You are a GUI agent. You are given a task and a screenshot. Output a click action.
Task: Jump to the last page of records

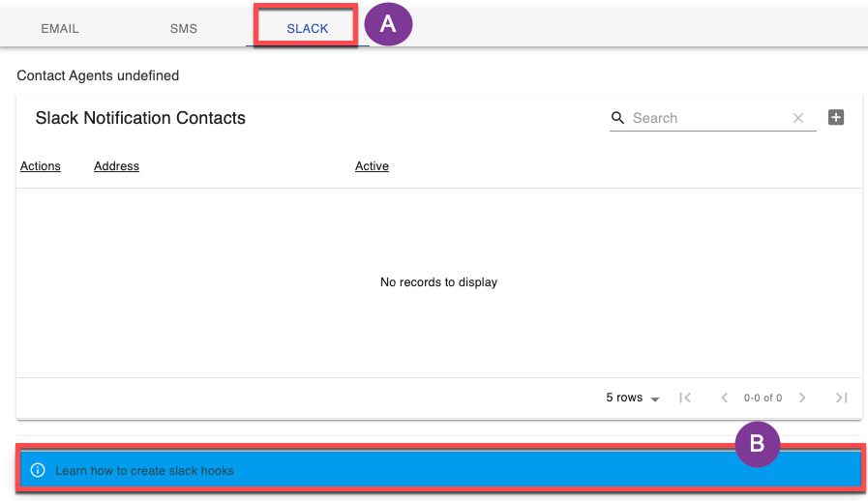pyautogui.click(x=842, y=398)
